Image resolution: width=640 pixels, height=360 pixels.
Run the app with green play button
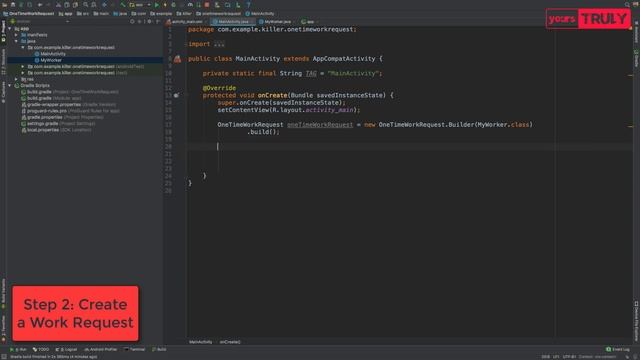[157, 5]
